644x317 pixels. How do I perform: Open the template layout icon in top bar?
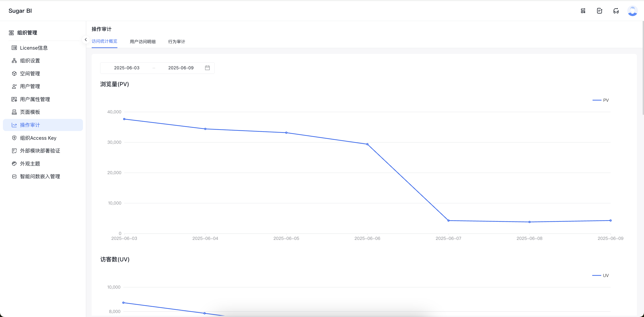pos(583,11)
